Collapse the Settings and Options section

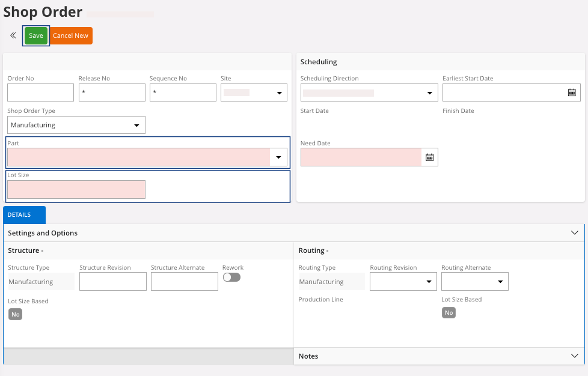574,232
